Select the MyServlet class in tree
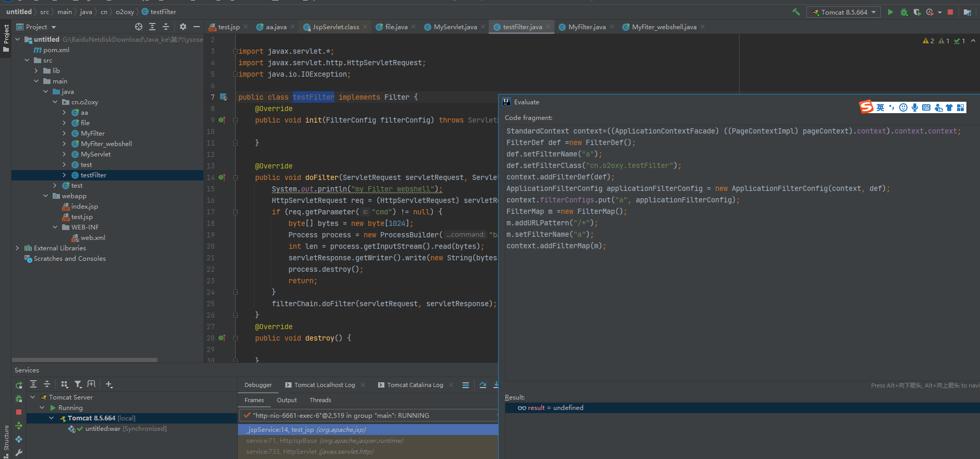This screenshot has height=459, width=980. pos(95,154)
